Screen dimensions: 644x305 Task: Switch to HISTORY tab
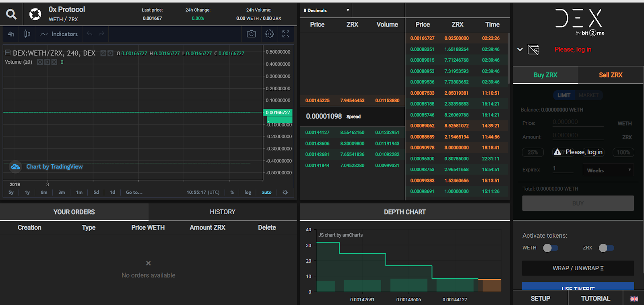pyautogui.click(x=223, y=212)
